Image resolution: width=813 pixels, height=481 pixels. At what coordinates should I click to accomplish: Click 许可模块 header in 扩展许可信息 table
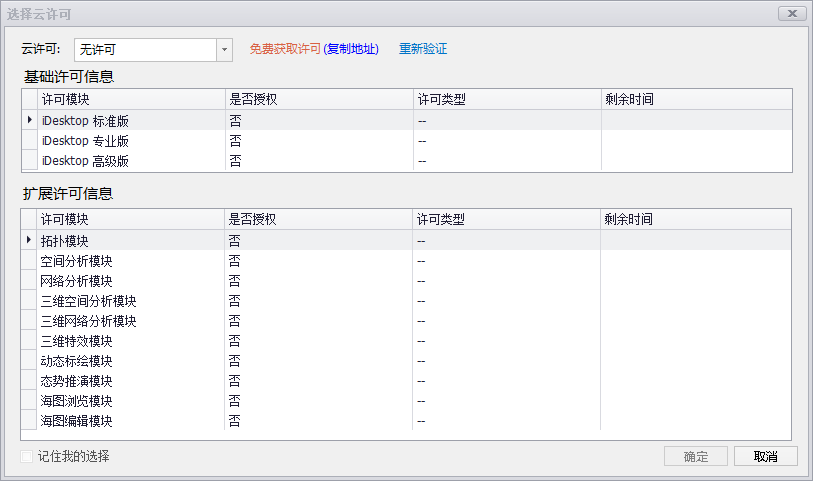click(x=131, y=219)
